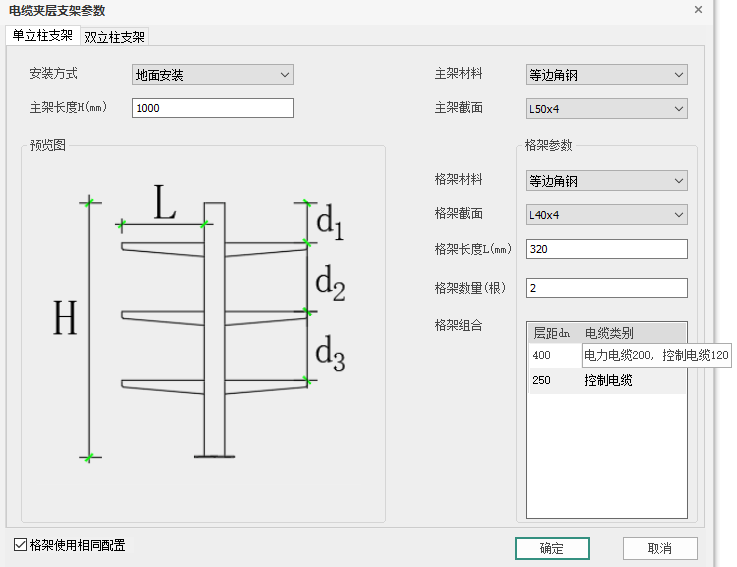
Task: Close the 电缆夹层支架参数 dialog
Action: (x=697, y=9)
